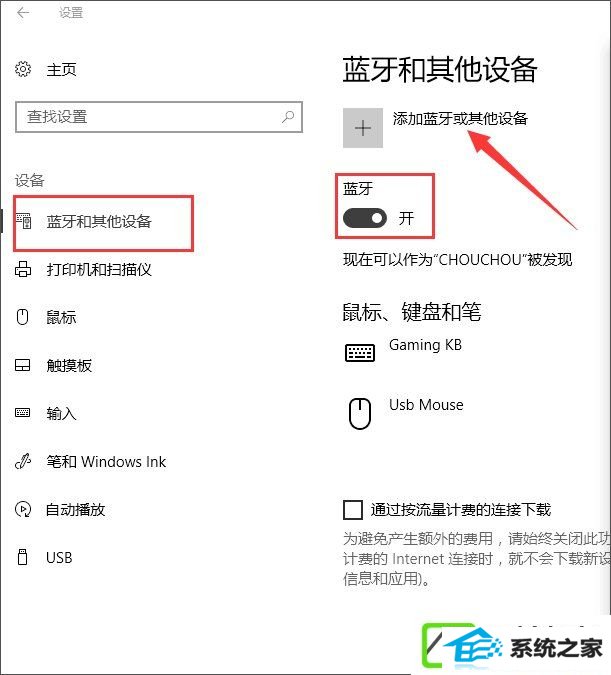The width and height of the screenshot is (611, 675).
Task: Click the touchpad icon in sidebar
Action: point(22,365)
